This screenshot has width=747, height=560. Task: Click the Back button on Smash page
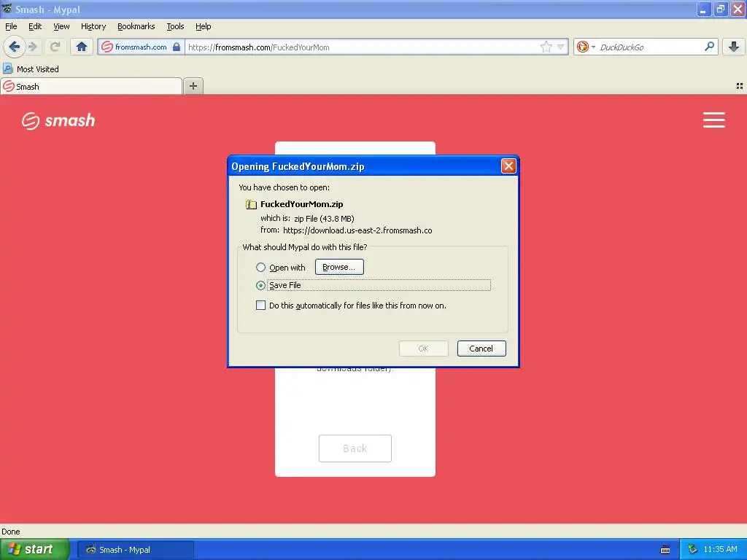coord(355,448)
